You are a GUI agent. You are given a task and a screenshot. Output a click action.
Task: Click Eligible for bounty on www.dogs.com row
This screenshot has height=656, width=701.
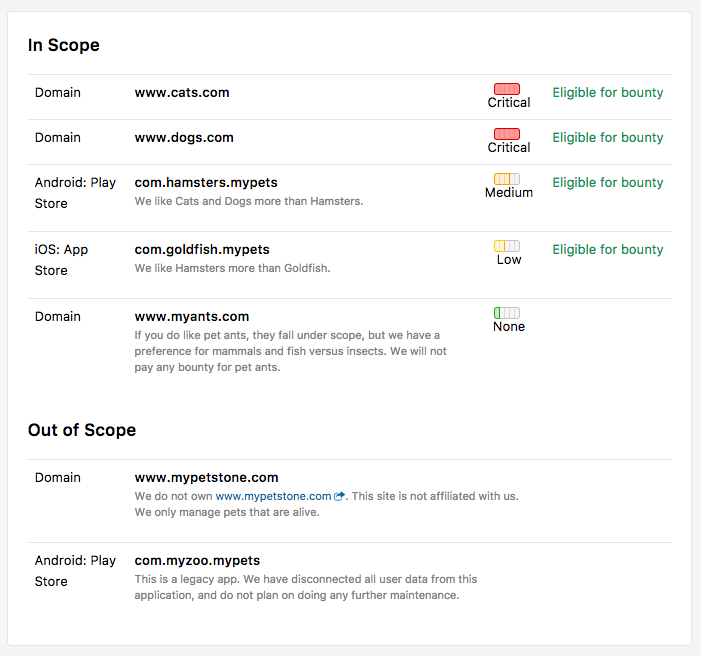click(607, 138)
